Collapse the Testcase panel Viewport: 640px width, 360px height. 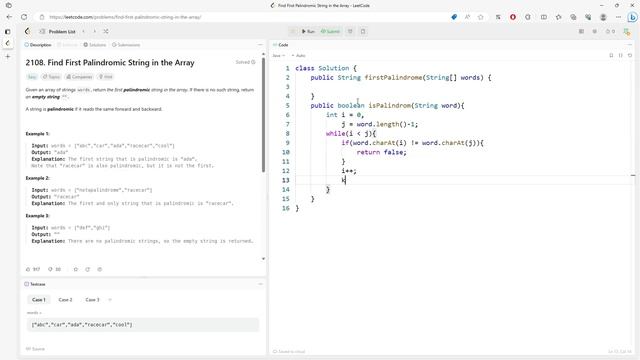click(x=260, y=284)
